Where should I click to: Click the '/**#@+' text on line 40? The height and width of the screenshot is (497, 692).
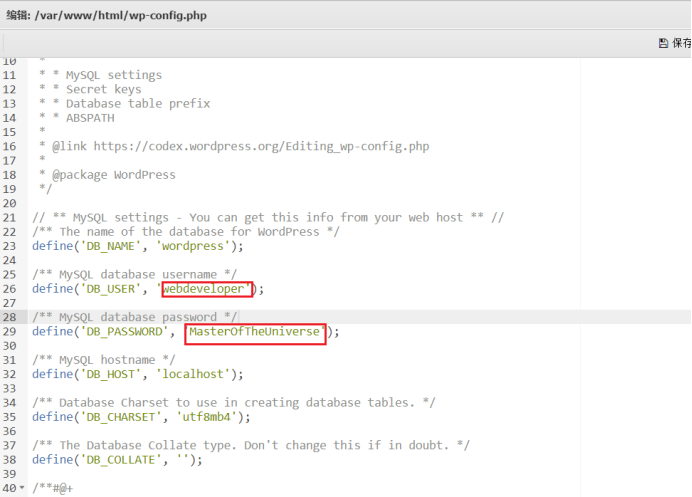(x=53, y=488)
